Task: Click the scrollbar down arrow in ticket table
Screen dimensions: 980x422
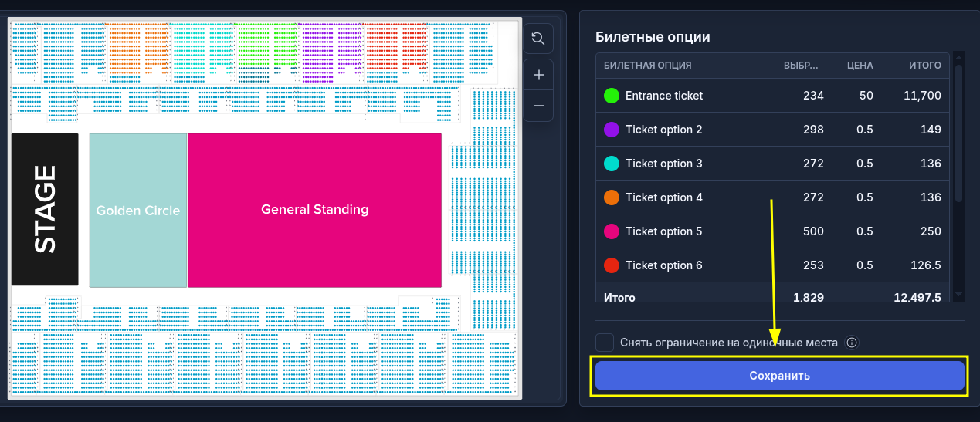Action: (958, 294)
